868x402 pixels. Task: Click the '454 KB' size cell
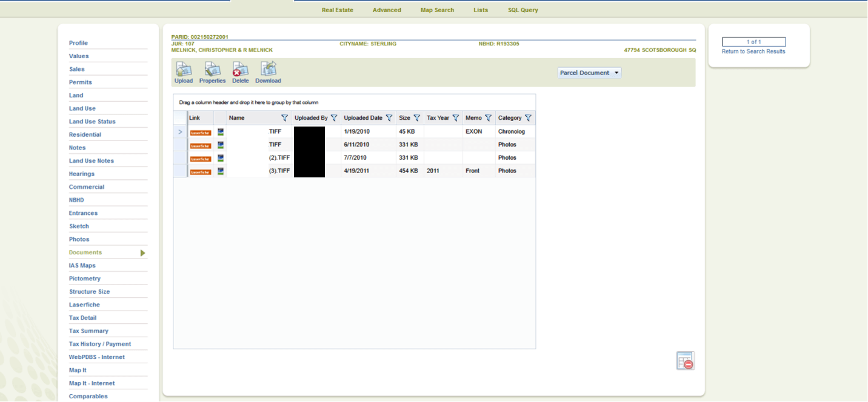pos(409,171)
